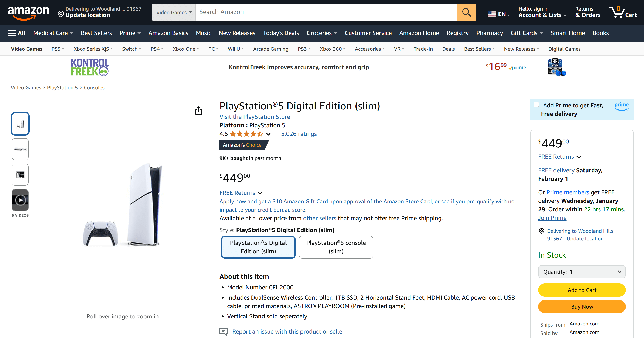The width and height of the screenshot is (644, 338).
Task: Select Today's Deals in the navigation
Action: click(x=281, y=33)
